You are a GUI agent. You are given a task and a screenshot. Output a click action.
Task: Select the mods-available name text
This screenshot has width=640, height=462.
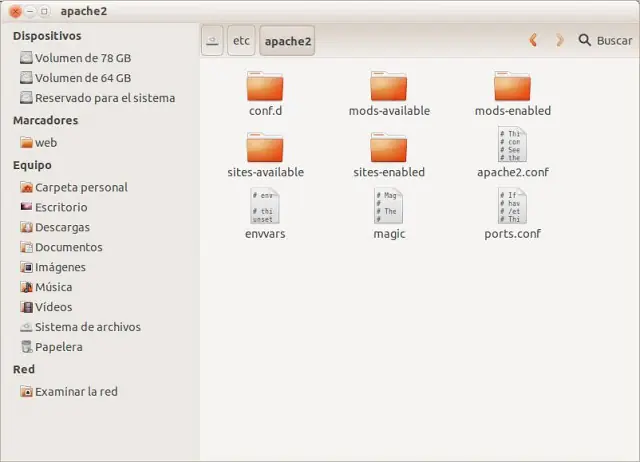[389, 111]
